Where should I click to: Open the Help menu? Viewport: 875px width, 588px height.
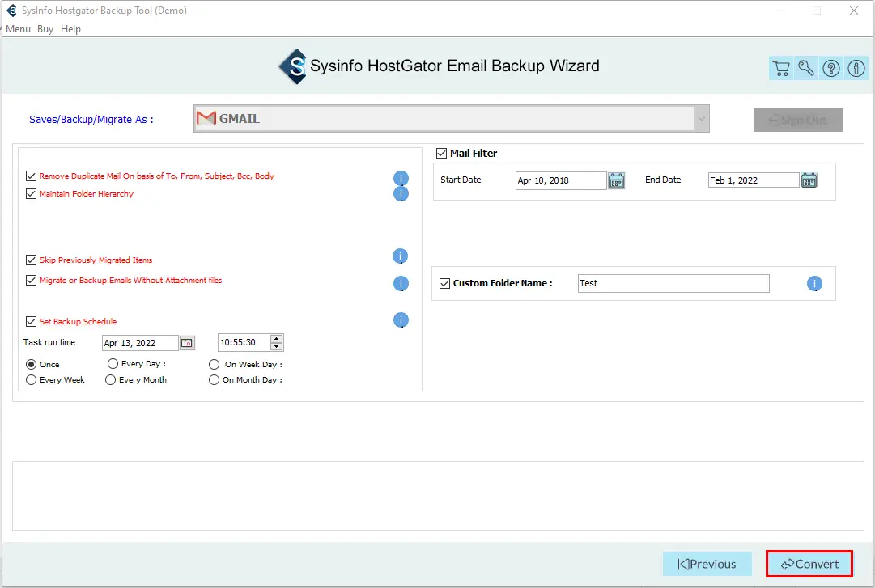pos(70,29)
